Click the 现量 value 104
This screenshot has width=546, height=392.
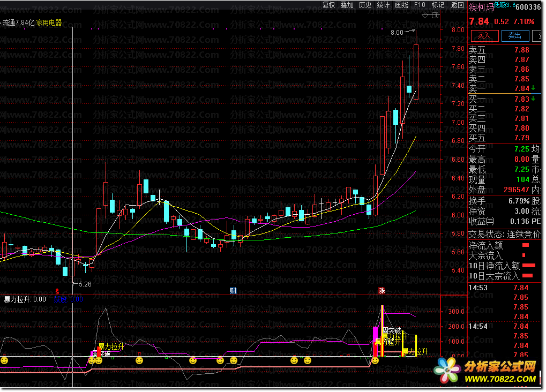point(523,179)
